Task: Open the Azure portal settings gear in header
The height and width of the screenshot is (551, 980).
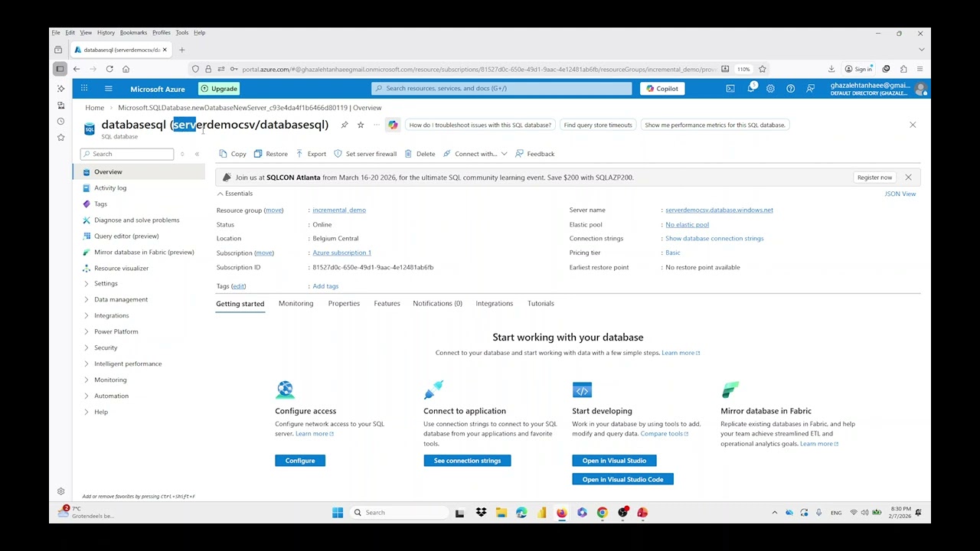Action: tap(770, 89)
